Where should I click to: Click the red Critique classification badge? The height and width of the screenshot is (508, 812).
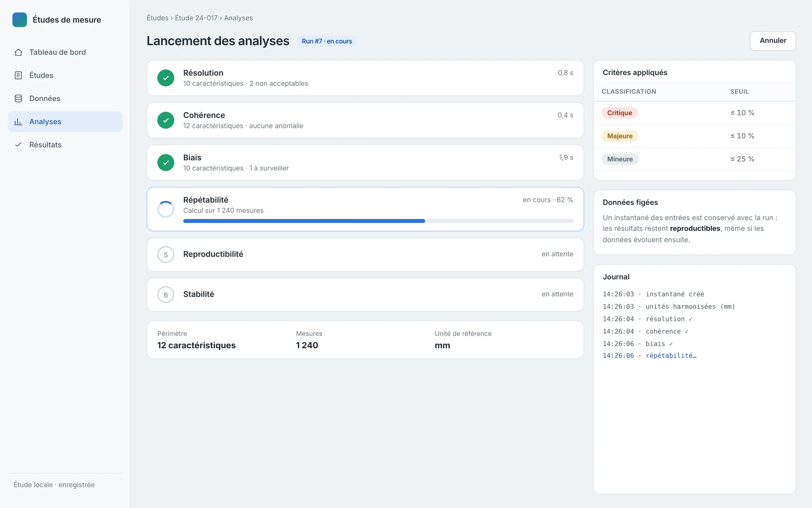tap(619, 113)
